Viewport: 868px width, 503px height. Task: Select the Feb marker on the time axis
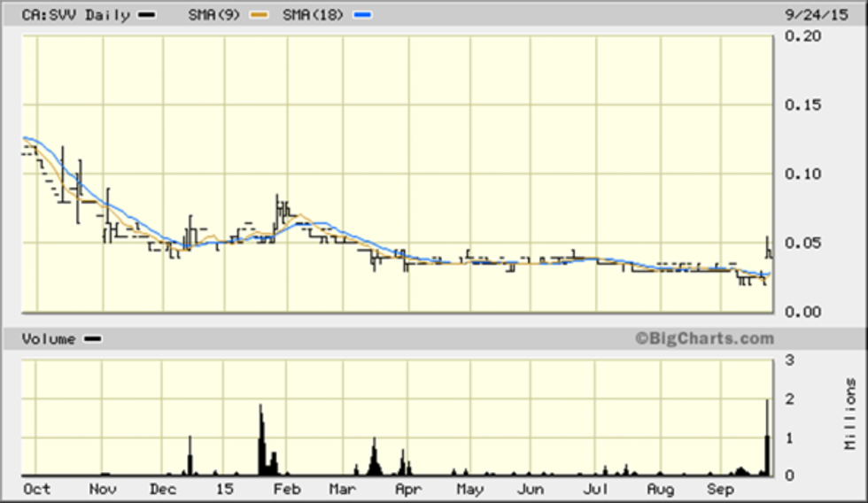tap(287, 489)
